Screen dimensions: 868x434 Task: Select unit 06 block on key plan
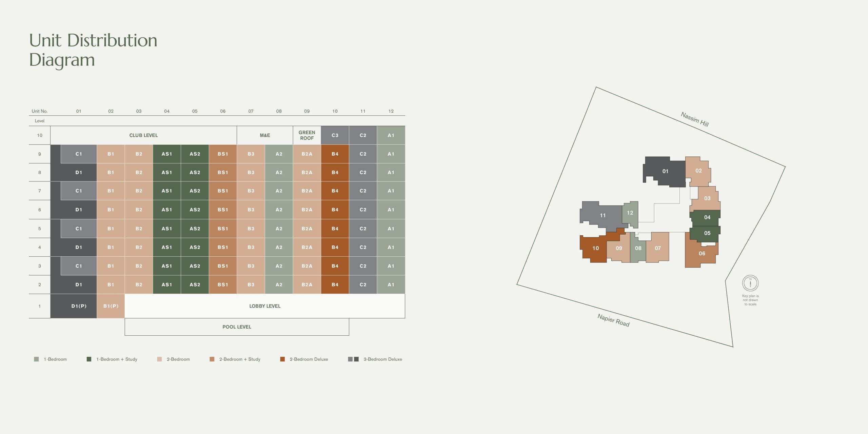702,254
